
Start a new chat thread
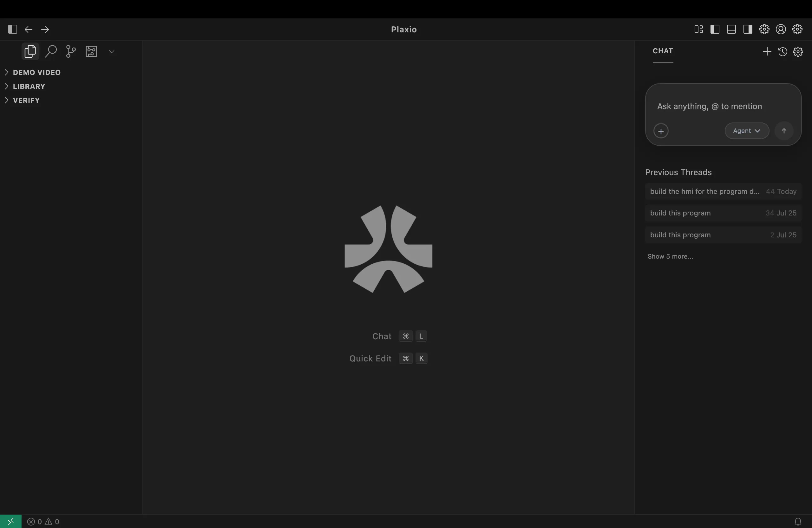pyautogui.click(x=767, y=51)
